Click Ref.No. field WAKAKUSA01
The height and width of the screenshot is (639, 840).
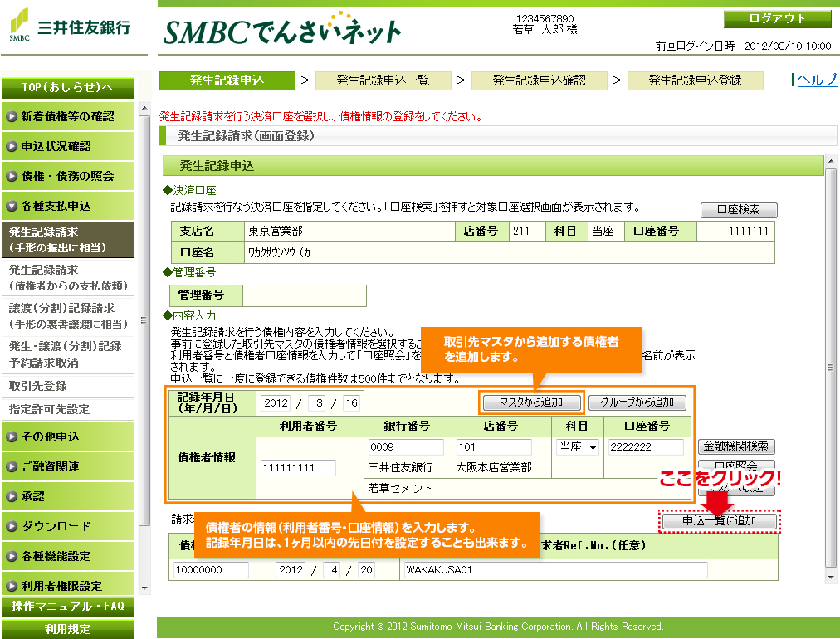555,570
